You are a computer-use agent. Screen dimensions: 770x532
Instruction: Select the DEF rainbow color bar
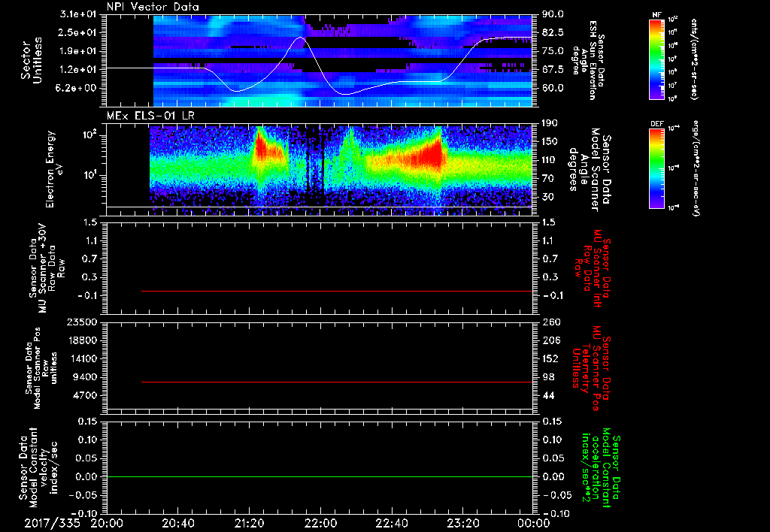coord(656,168)
